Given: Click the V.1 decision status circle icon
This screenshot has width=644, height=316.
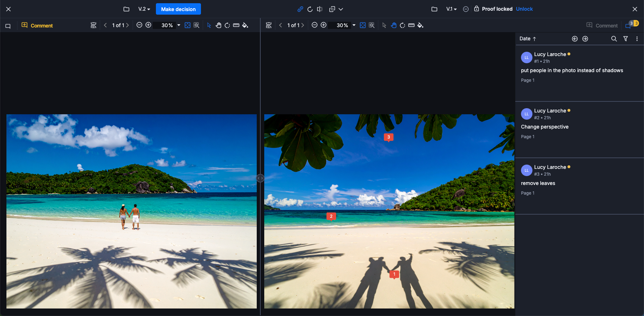Looking at the screenshot, I should tap(466, 9).
